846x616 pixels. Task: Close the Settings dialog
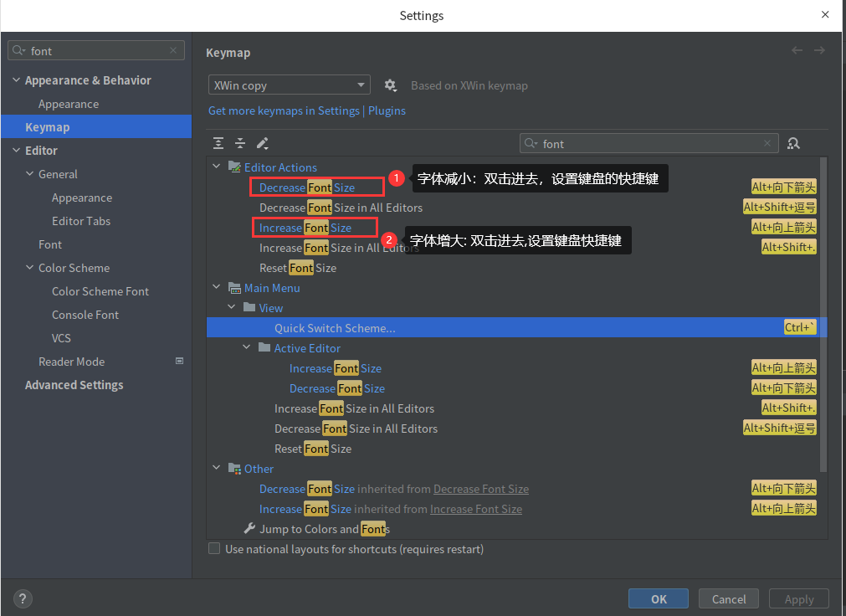pyautogui.click(x=825, y=14)
